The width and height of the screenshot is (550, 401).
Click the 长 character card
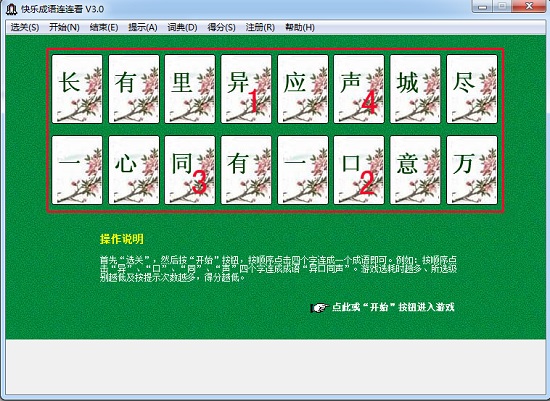(77, 89)
